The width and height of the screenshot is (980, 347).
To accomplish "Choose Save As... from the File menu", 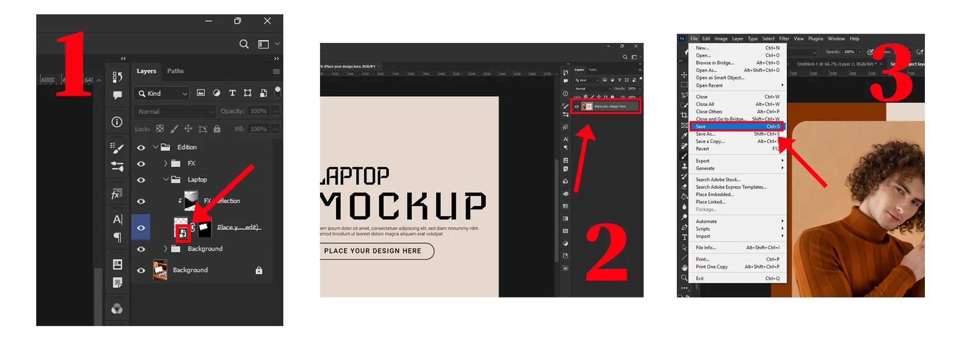I will point(705,134).
